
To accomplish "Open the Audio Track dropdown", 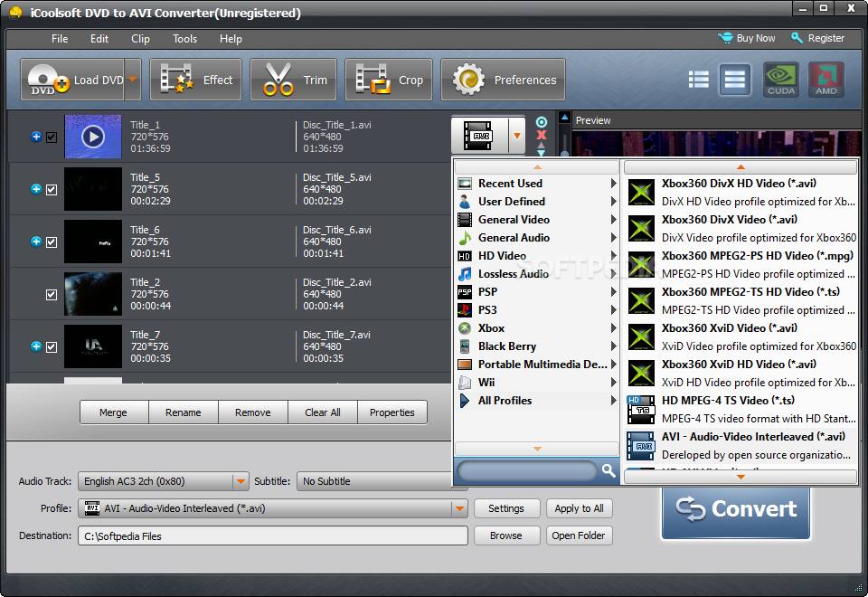I will (241, 481).
